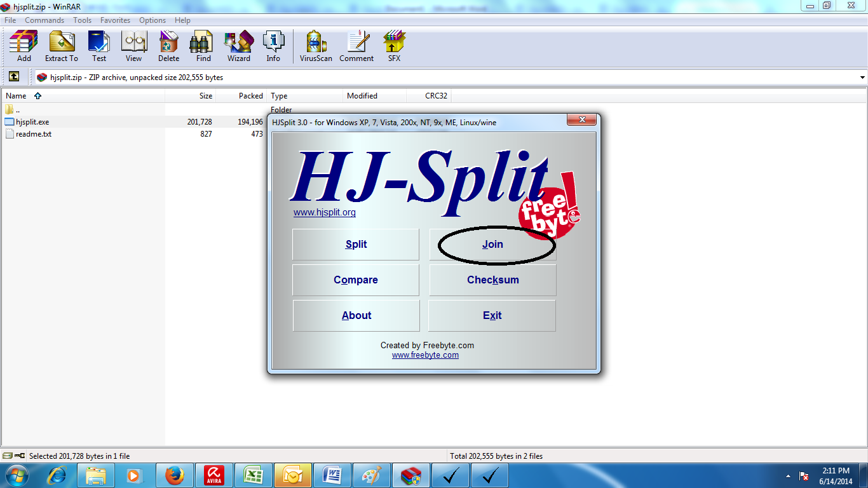This screenshot has width=868, height=488.
Task: Click the About button in HJSplit
Action: (356, 315)
